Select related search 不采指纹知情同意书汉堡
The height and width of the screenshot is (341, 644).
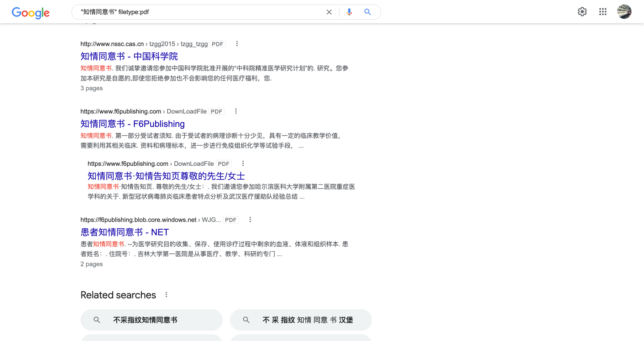click(x=301, y=320)
